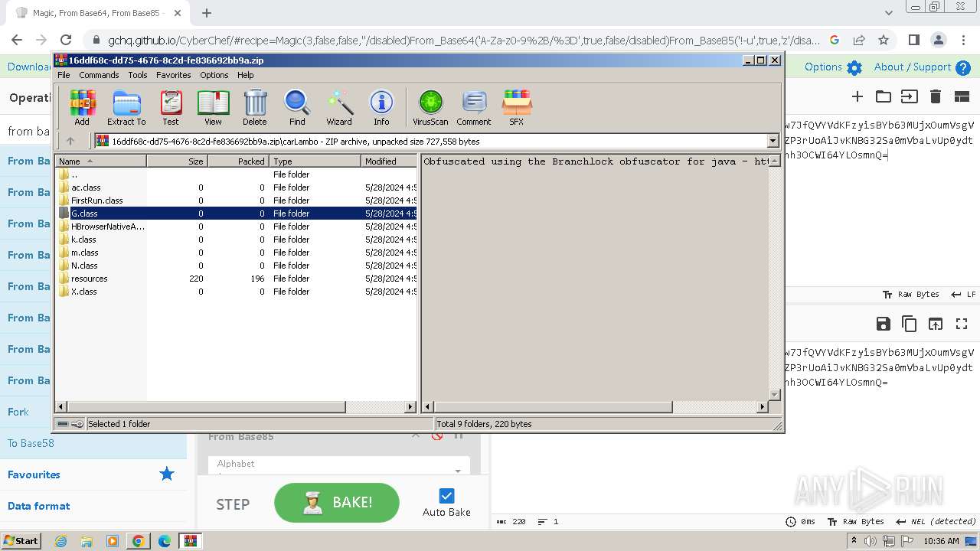Open the WinRAR Help menu
This screenshot has width=980, height=551.
(245, 75)
